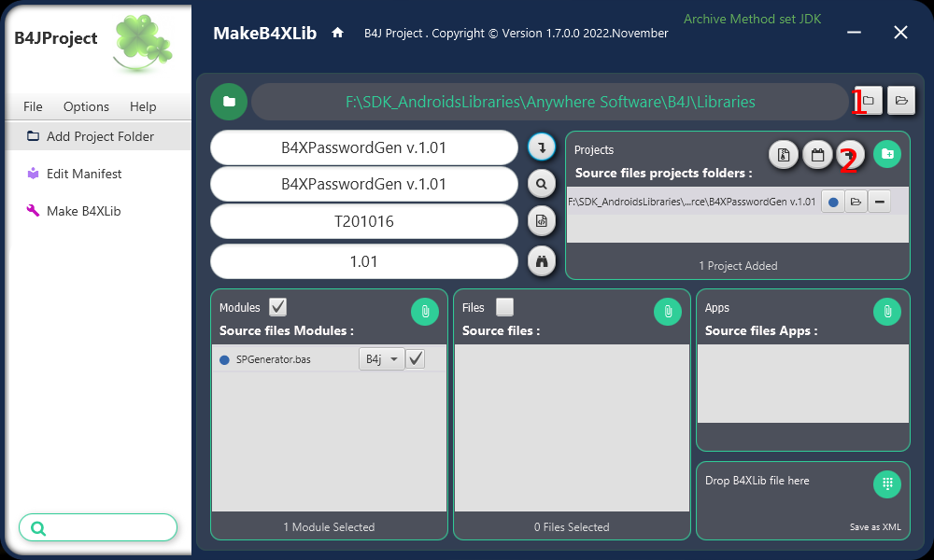Minimize the MakeB4XLib window

click(855, 32)
